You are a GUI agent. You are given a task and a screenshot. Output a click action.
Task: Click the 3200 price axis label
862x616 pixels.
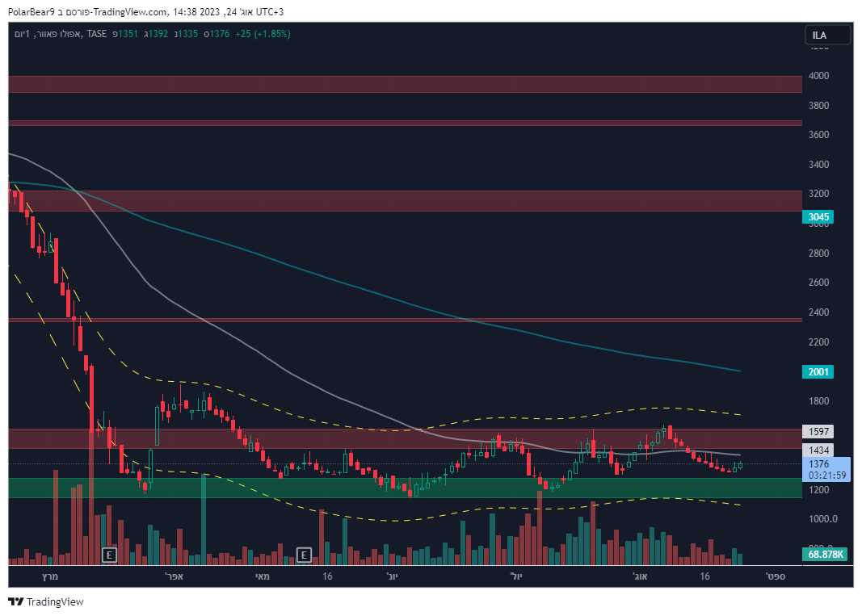tap(818, 194)
